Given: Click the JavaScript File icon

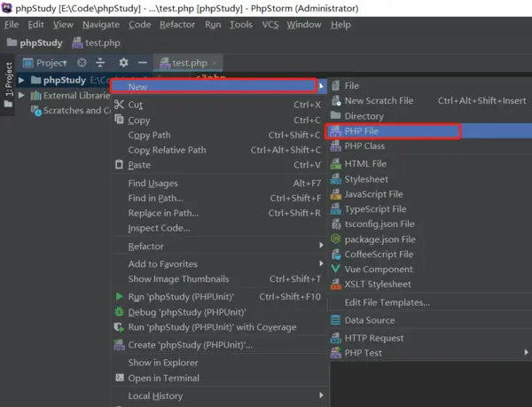Looking at the screenshot, I should [335, 194].
